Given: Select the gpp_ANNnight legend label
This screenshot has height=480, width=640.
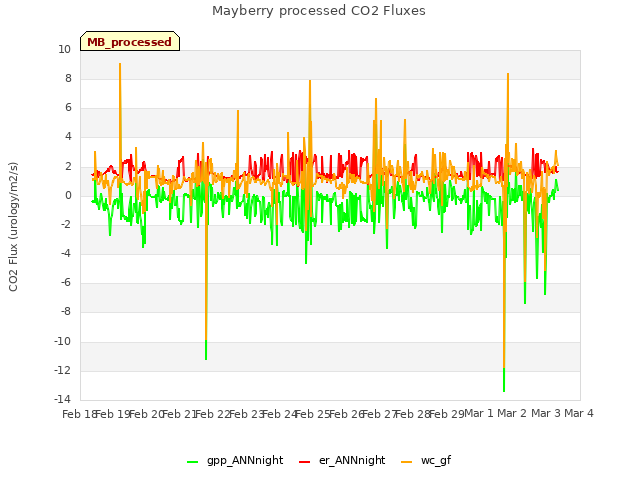Looking at the screenshot, I should pyautogui.click(x=245, y=460).
